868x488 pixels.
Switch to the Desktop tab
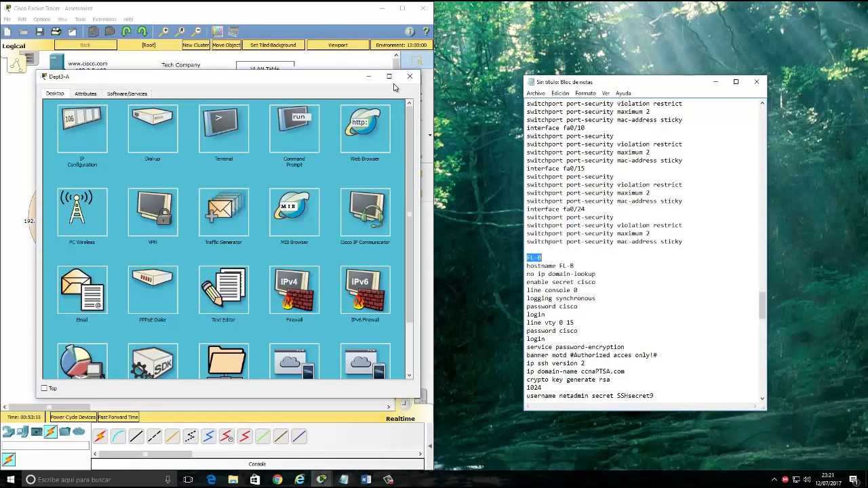(55, 94)
